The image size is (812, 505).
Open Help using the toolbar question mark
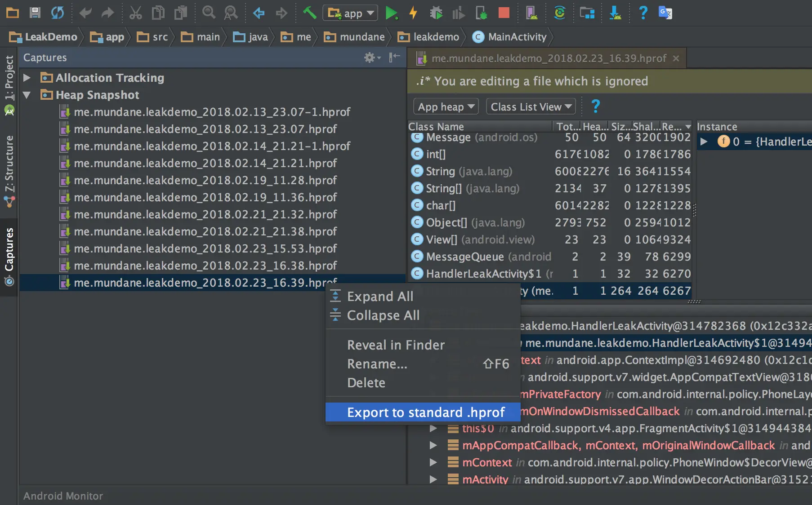tap(643, 13)
